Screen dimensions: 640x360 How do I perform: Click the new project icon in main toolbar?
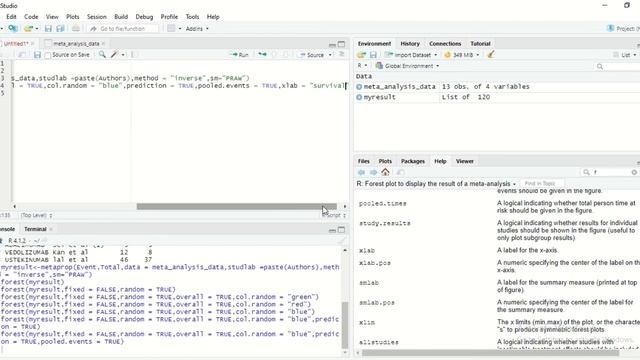(13, 29)
